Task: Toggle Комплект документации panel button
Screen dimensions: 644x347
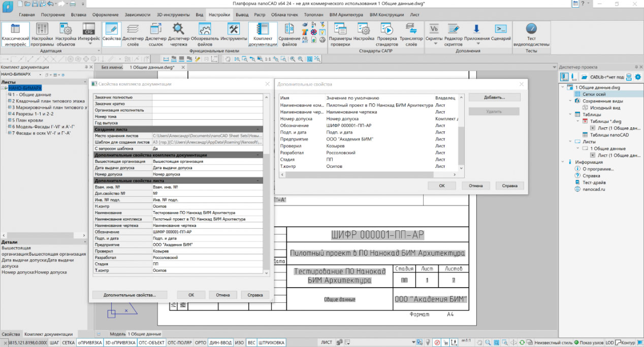Action: pos(263,34)
